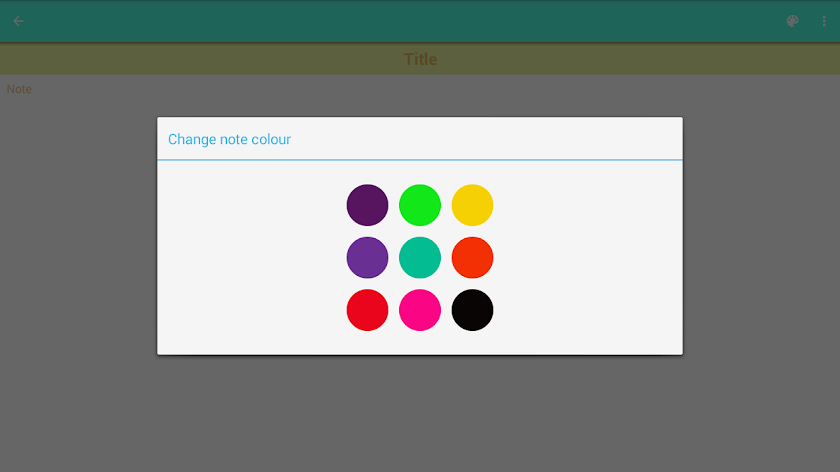
Task: Select the orange colour circle
Action: (x=472, y=258)
